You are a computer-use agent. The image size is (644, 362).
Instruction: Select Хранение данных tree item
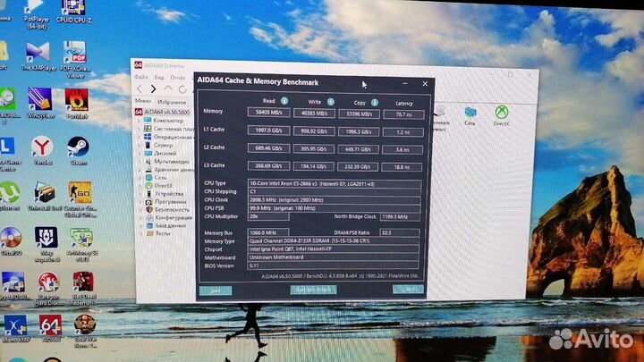tap(169, 169)
